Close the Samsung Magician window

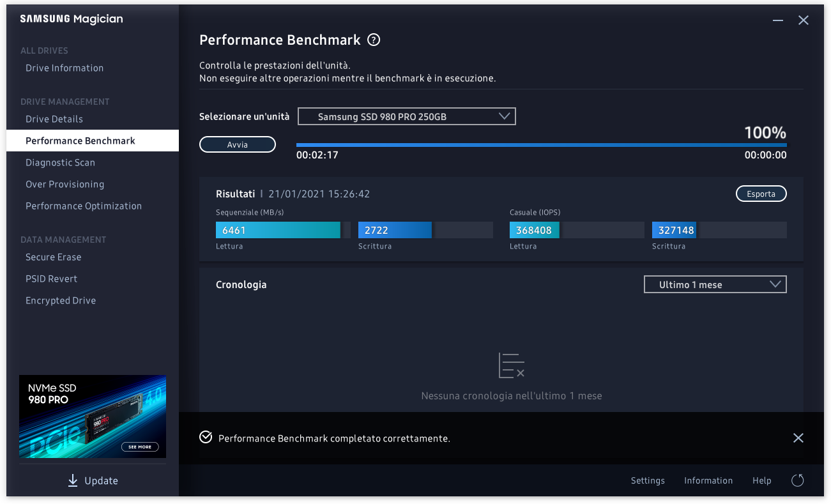(x=804, y=20)
